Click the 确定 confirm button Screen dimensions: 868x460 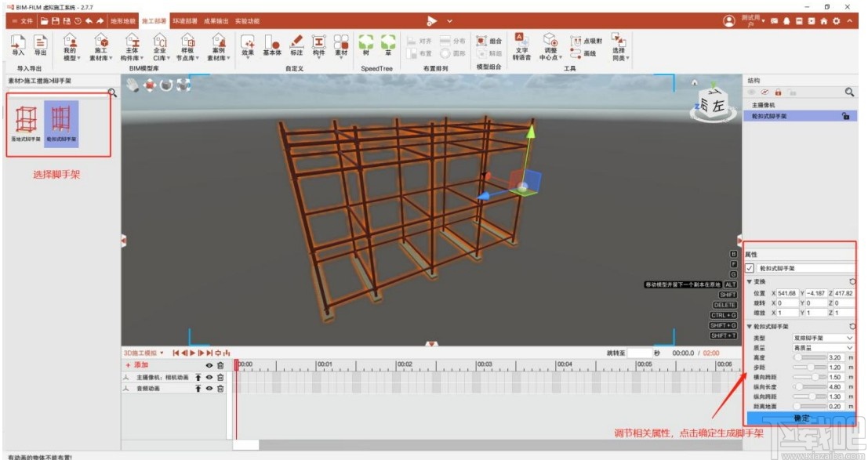803,418
